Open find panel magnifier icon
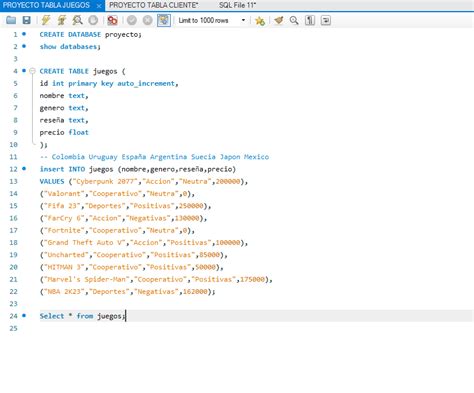This screenshot has width=474, height=393. [294, 20]
